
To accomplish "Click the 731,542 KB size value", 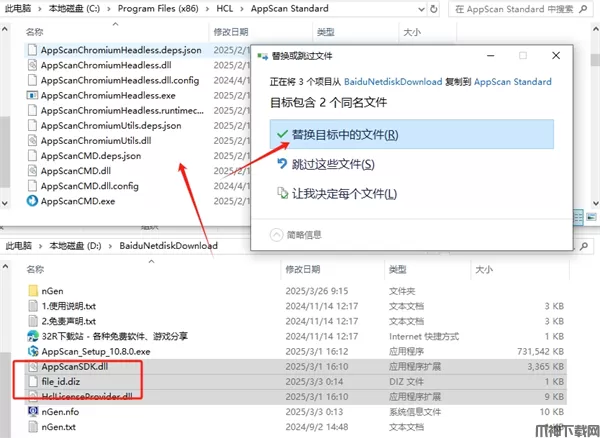I will click(540, 351).
